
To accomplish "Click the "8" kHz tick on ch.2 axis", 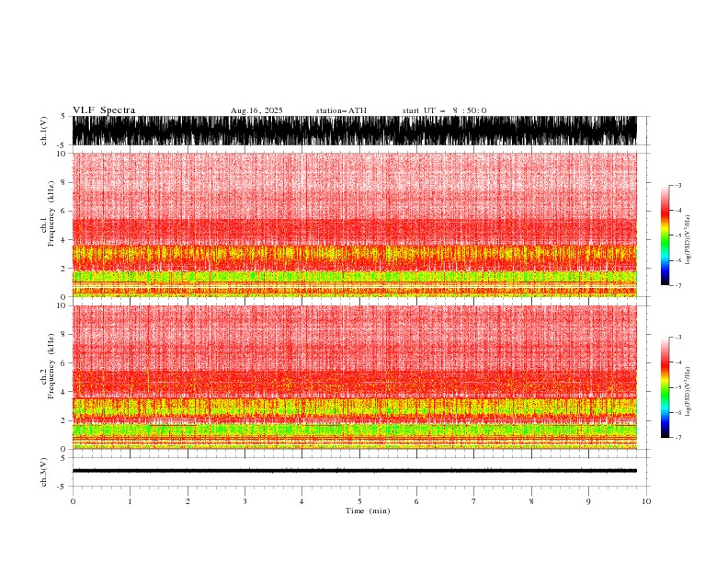I will point(64,335).
